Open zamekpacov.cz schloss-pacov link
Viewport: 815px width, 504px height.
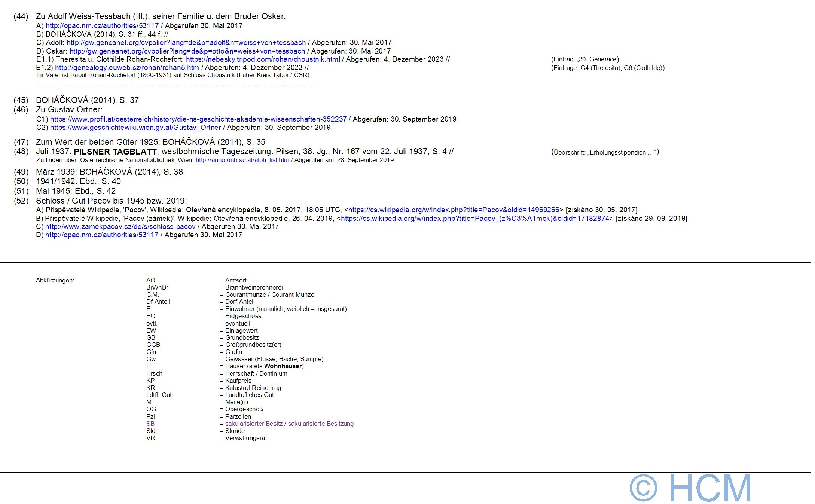(x=120, y=227)
